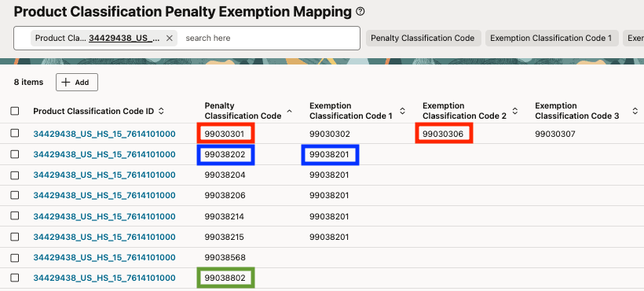
Task: Click 99038201 cell in the 99038202 row
Action: [329, 154]
